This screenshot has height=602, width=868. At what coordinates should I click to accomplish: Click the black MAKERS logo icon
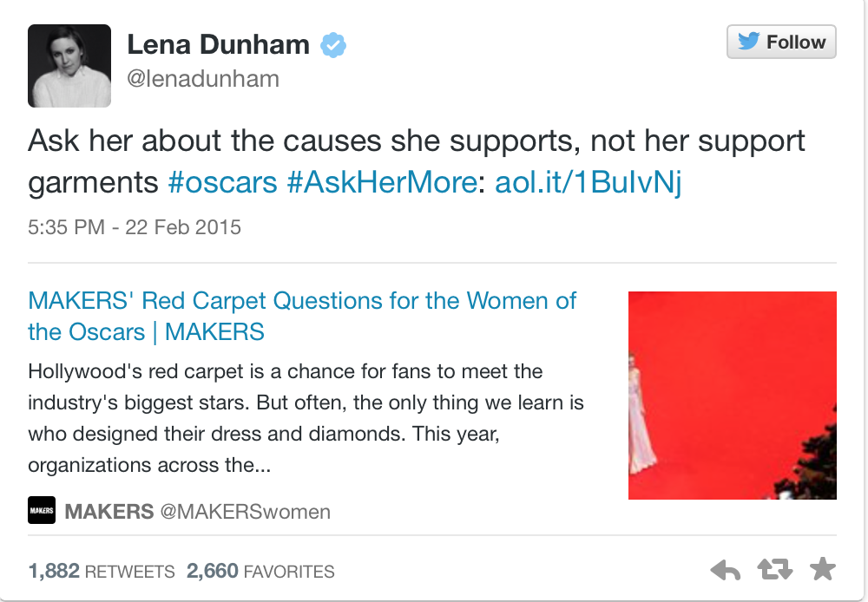[42, 510]
